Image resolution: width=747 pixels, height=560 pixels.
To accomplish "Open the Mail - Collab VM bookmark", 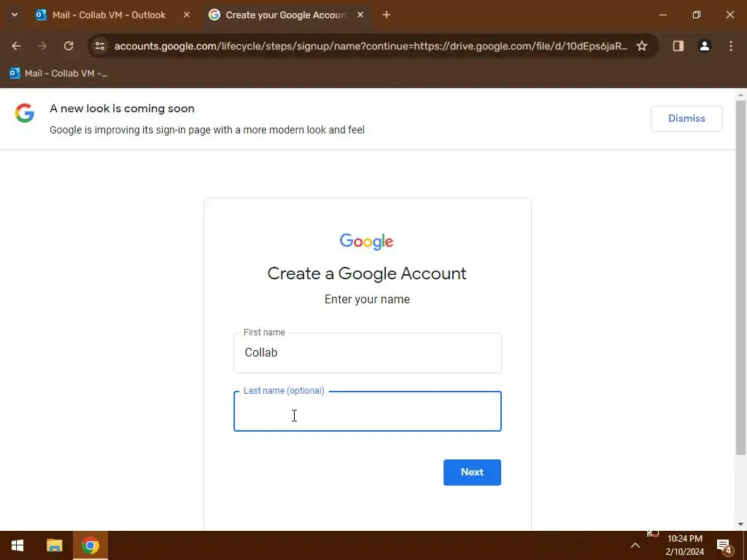I will (x=58, y=74).
